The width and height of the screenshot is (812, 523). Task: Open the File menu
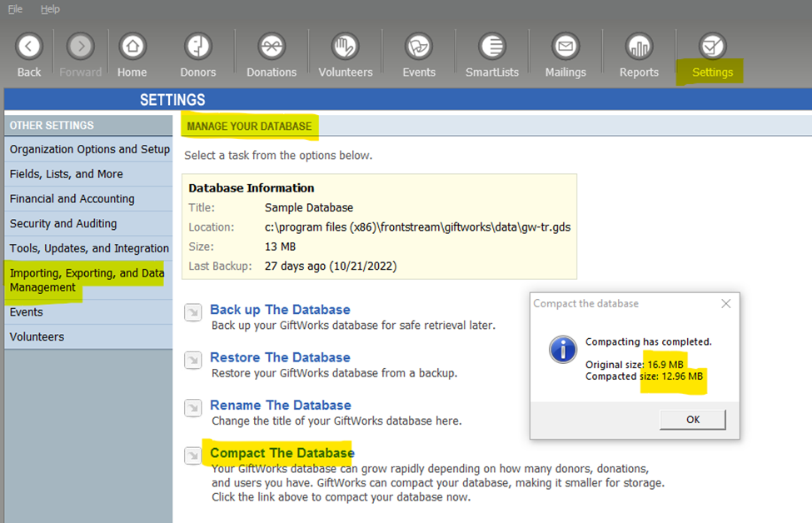coord(15,9)
